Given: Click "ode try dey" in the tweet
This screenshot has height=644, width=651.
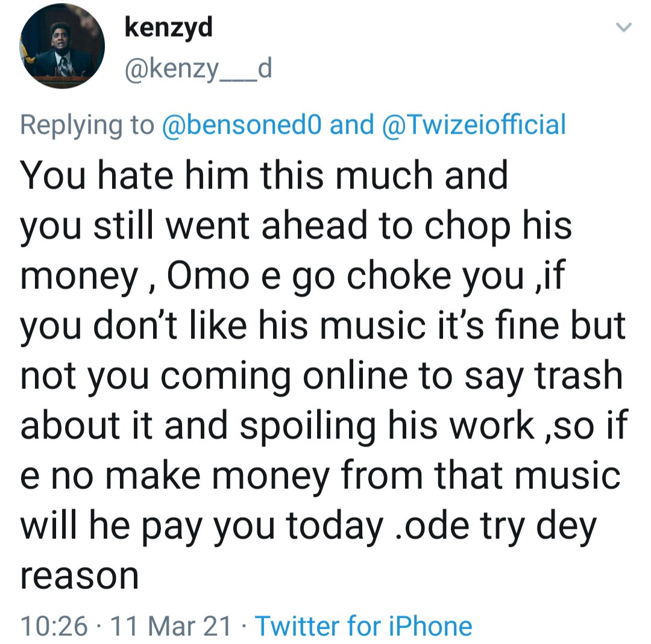Looking at the screenshot, I should coord(495,525).
